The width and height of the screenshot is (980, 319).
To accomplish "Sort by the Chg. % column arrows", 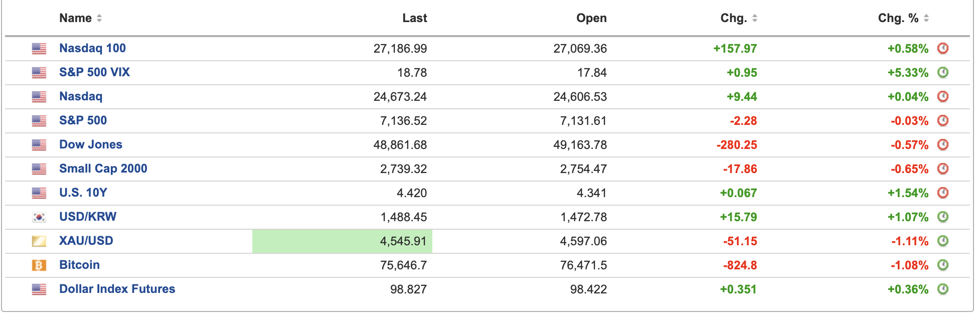I will coord(926,18).
